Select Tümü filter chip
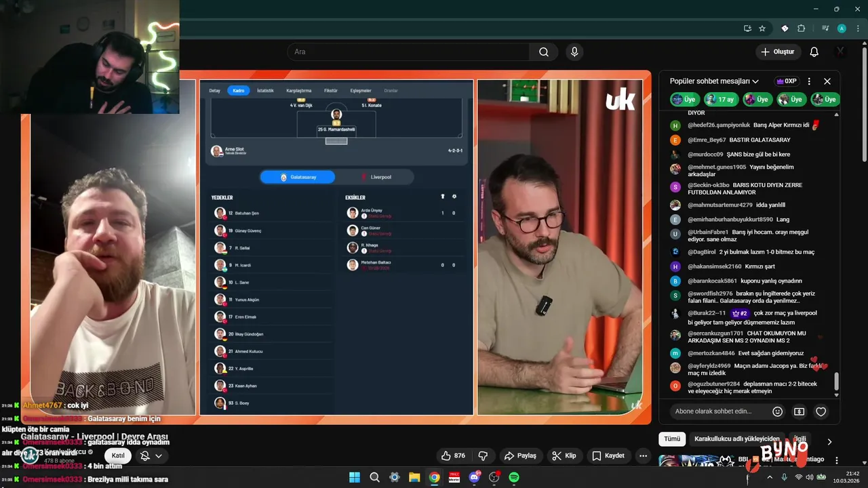Screen dimensions: 868x488 [x=672, y=439]
